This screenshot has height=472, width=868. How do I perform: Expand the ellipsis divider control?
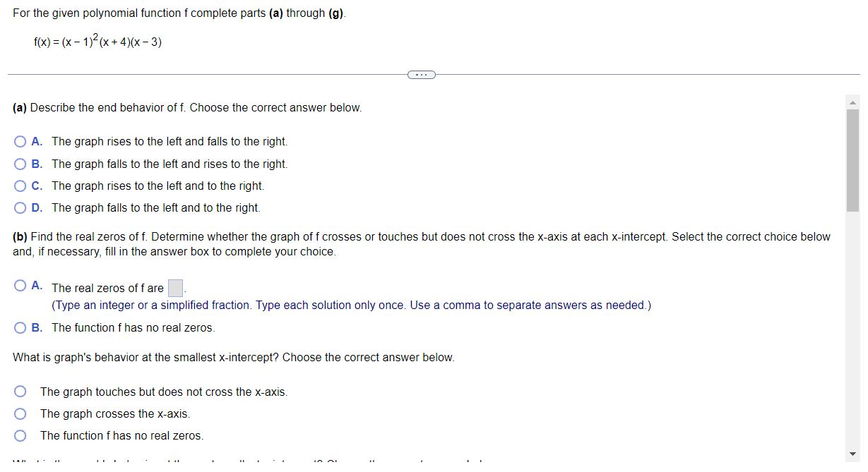tap(422, 74)
